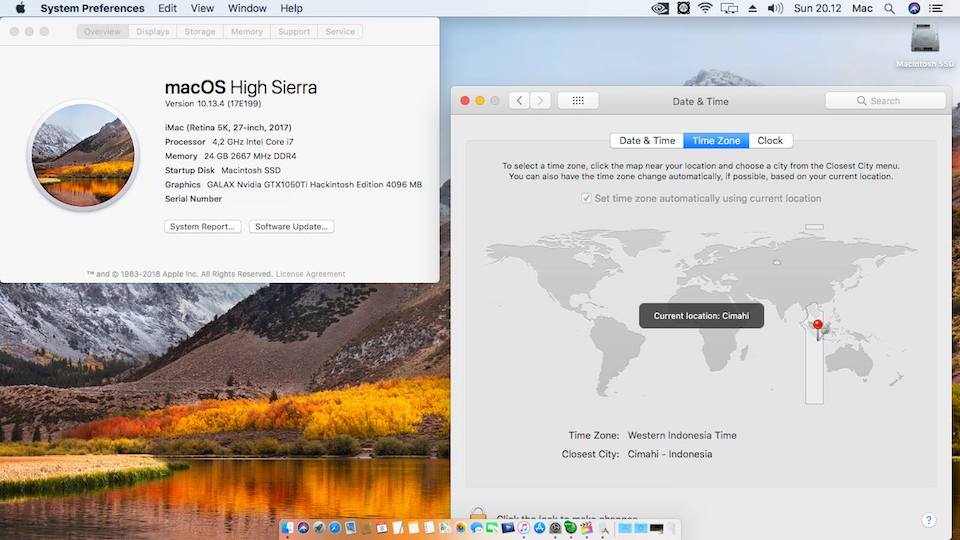Open the System Preferences menu
The image size is (960, 540).
pyautogui.click(x=92, y=8)
